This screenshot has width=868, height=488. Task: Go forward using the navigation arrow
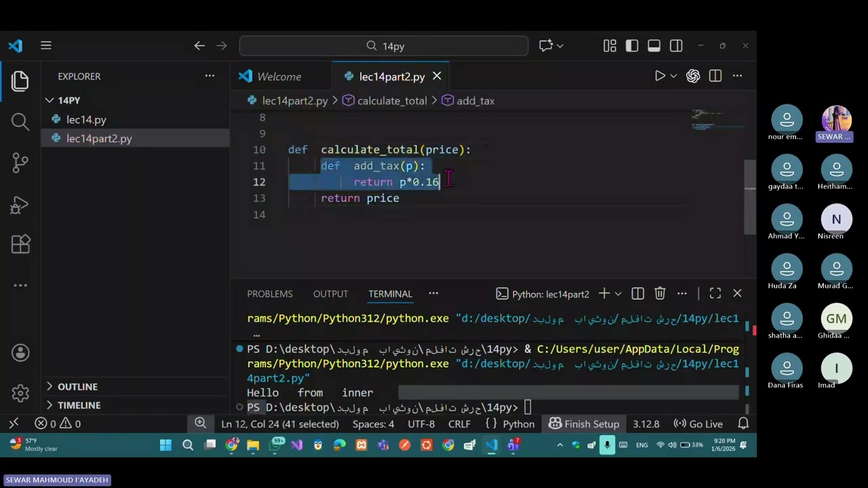(221, 45)
